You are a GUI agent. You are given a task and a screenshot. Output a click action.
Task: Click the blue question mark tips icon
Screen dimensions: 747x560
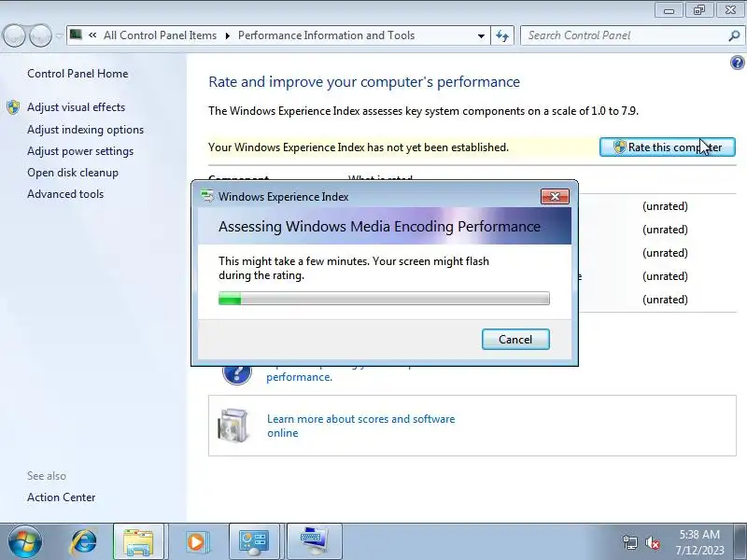[x=237, y=373]
